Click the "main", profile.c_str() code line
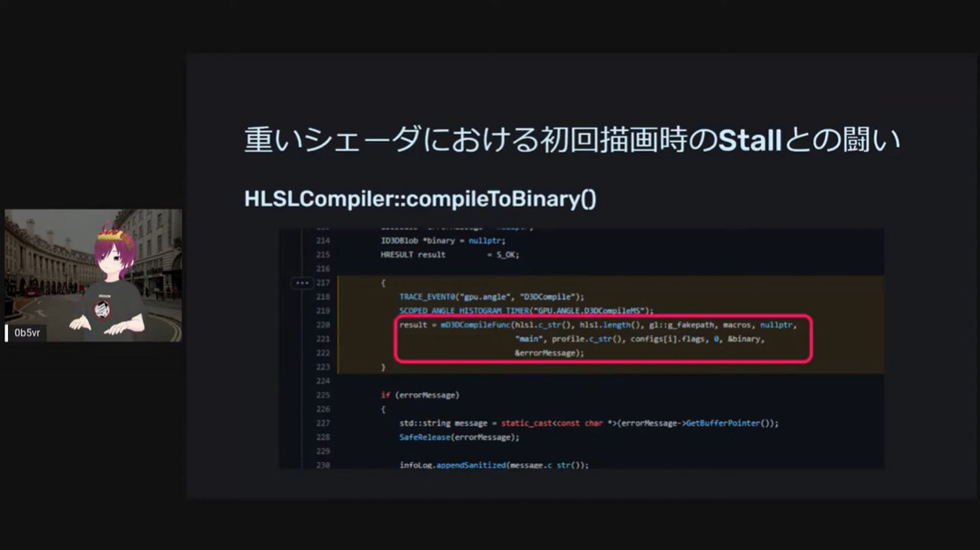Image resolution: width=980 pixels, height=550 pixels. pos(639,339)
